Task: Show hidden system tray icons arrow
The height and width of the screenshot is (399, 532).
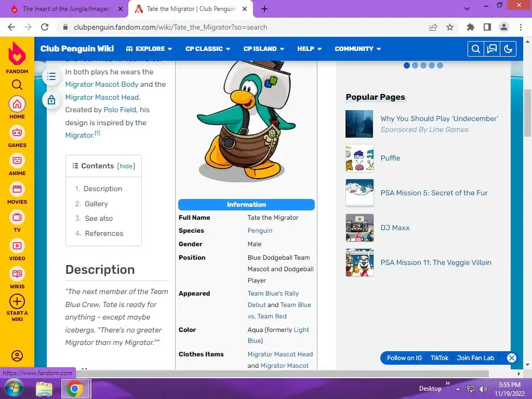Action: [458, 389]
